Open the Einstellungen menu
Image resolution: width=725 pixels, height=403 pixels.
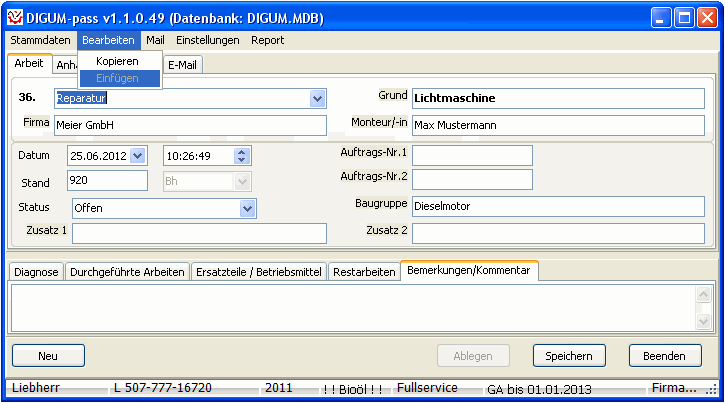pos(207,40)
